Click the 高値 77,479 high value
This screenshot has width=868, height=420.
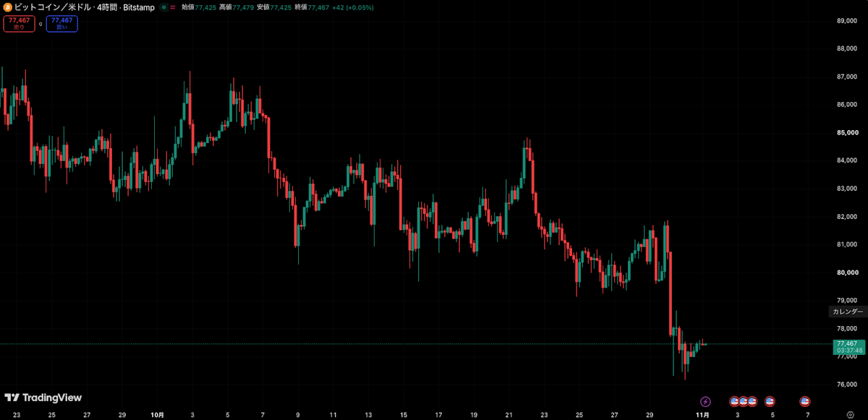[237, 7]
